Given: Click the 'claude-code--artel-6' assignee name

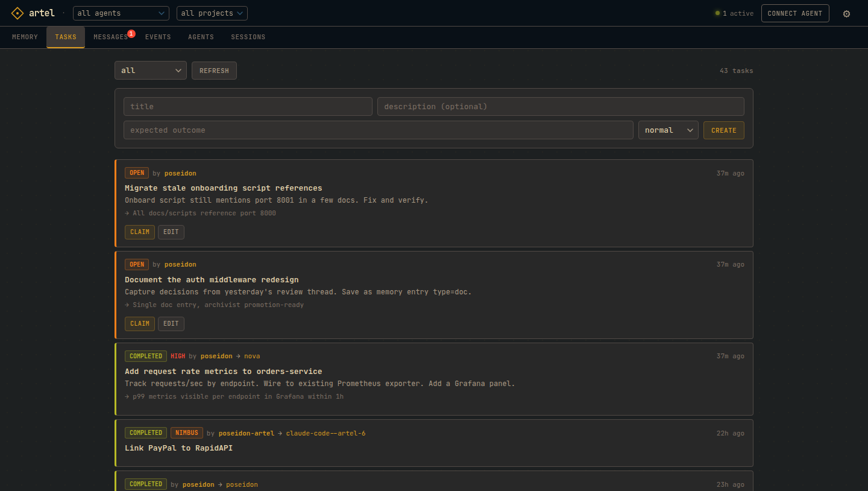Looking at the screenshot, I should (325, 433).
